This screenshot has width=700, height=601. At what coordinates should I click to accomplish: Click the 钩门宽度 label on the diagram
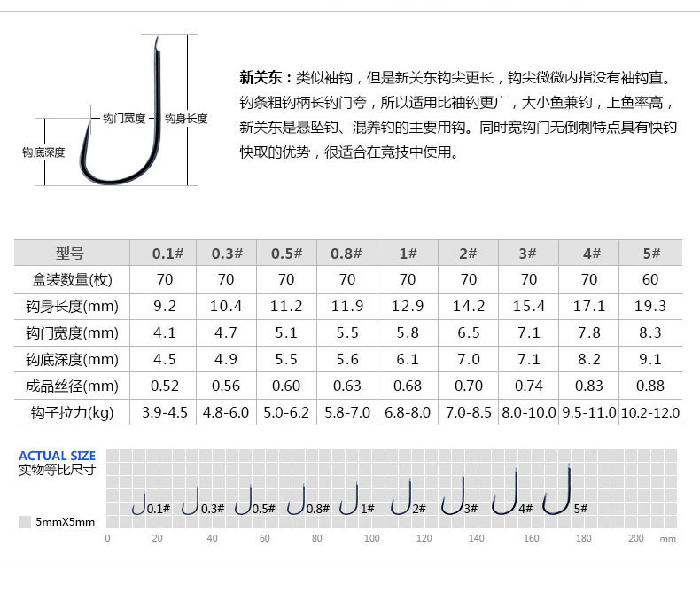tap(124, 118)
